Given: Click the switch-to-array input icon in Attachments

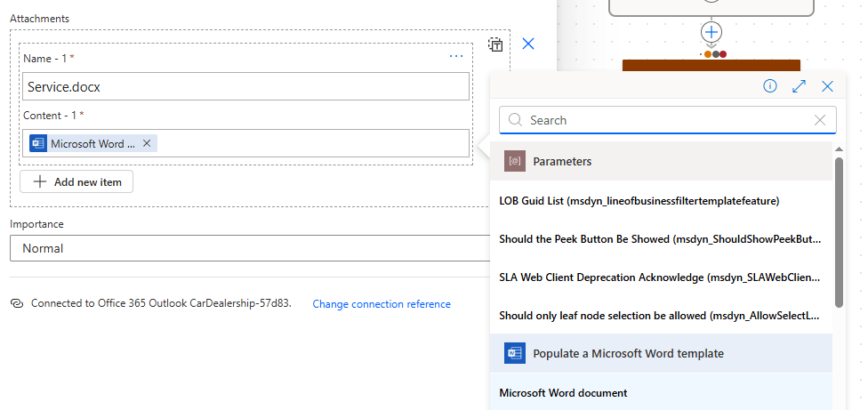Looking at the screenshot, I should coord(496,44).
